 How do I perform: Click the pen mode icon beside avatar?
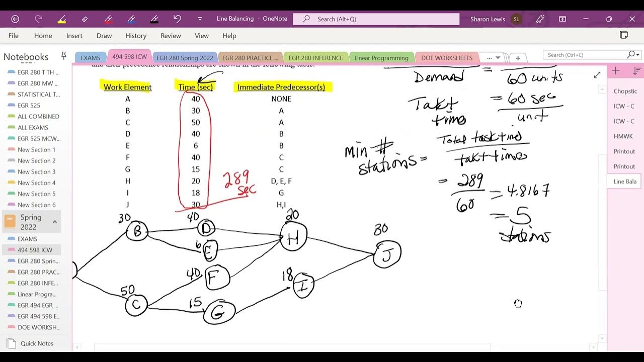pos(540,19)
